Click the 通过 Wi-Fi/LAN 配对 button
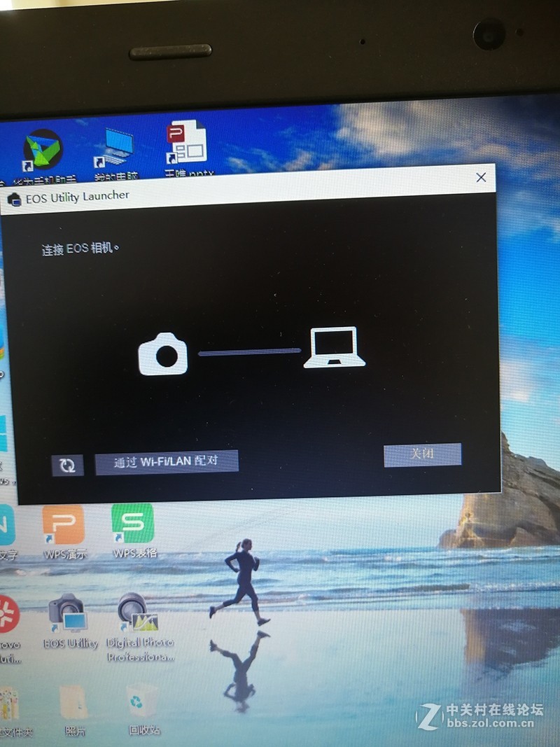 click(x=167, y=461)
